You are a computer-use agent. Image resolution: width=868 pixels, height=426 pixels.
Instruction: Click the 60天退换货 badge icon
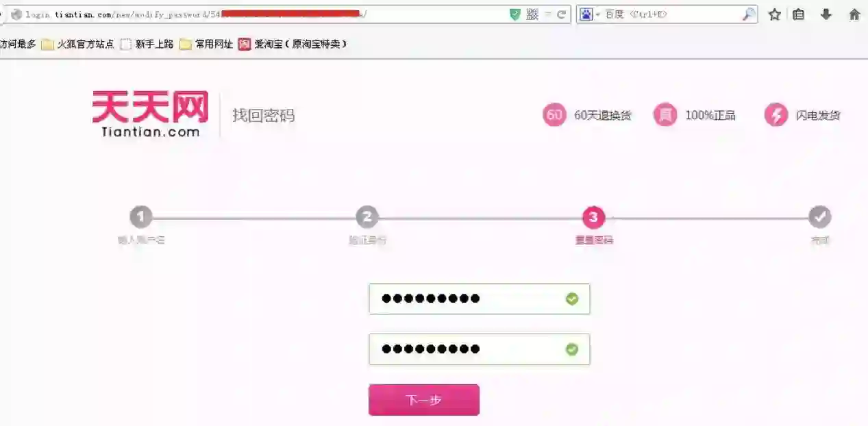[554, 114]
